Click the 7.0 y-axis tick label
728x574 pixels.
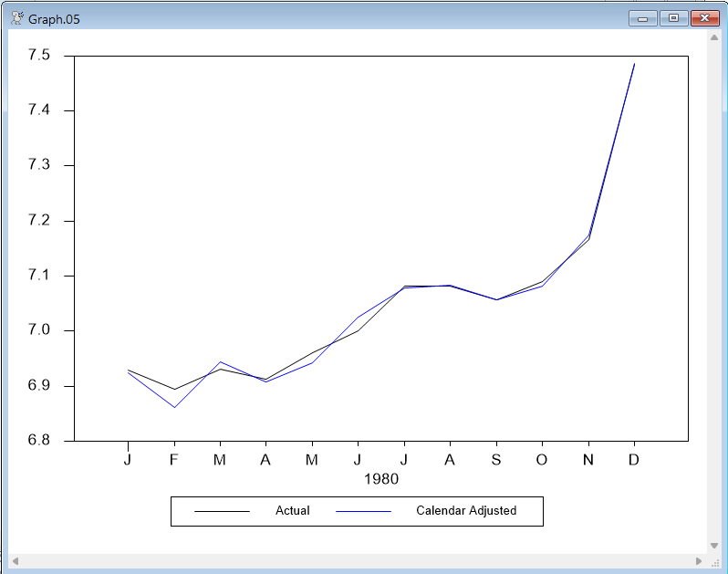tap(39, 330)
